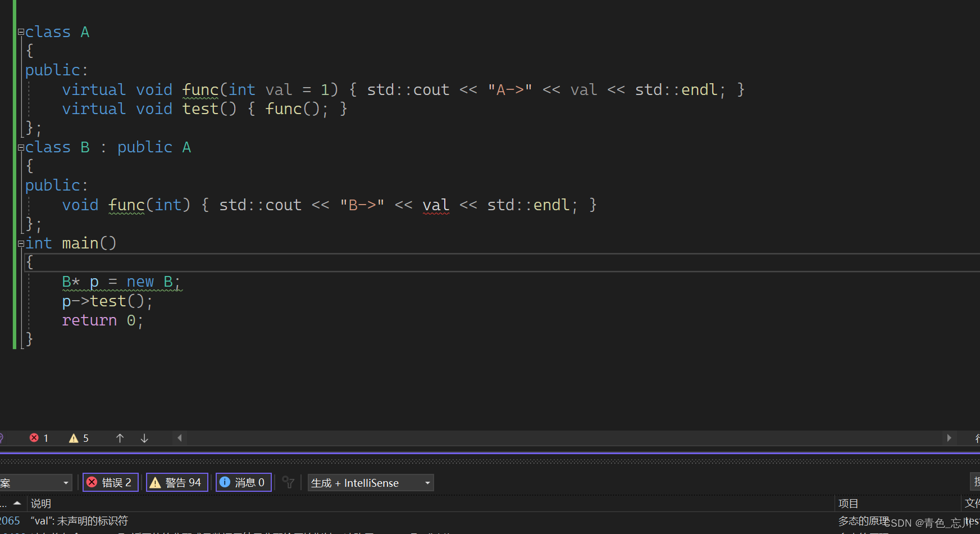Screen dimensions: 980x534
Task: Toggle the Warnings 94 filter (警告 94)
Action: click(x=177, y=482)
